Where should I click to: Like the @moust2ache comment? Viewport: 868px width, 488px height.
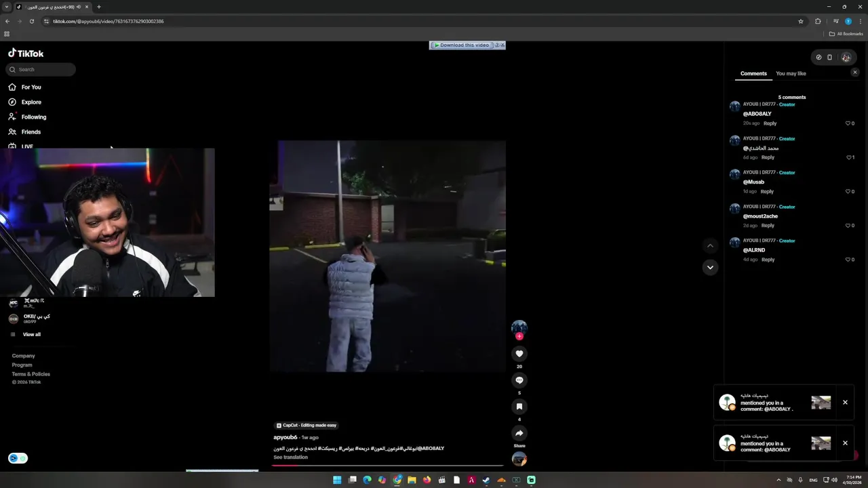848,225
